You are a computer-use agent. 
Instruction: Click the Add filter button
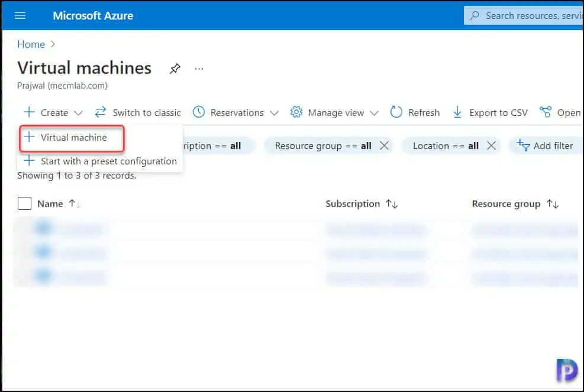[545, 145]
